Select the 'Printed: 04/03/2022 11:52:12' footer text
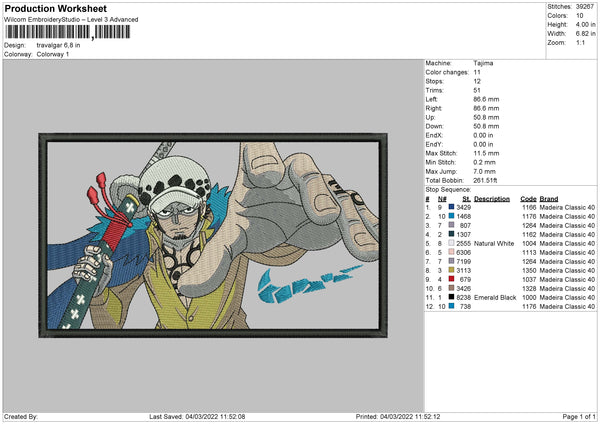 (x=398, y=417)
